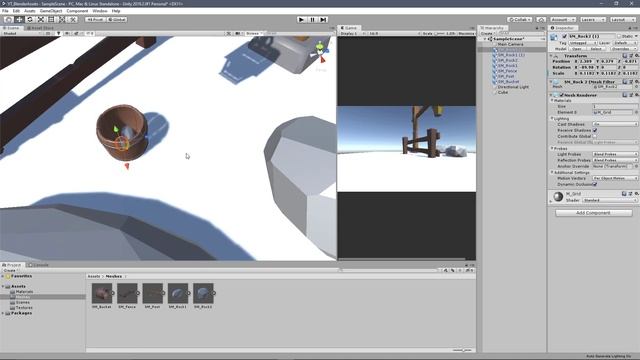
Task: Open the Edit menu
Action: coord(16,11)
